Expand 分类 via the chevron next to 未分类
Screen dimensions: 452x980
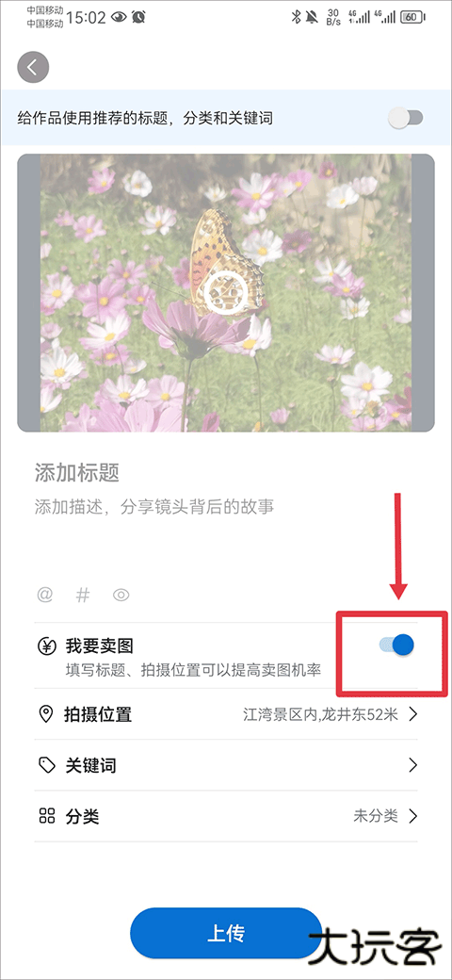[412, 816]
